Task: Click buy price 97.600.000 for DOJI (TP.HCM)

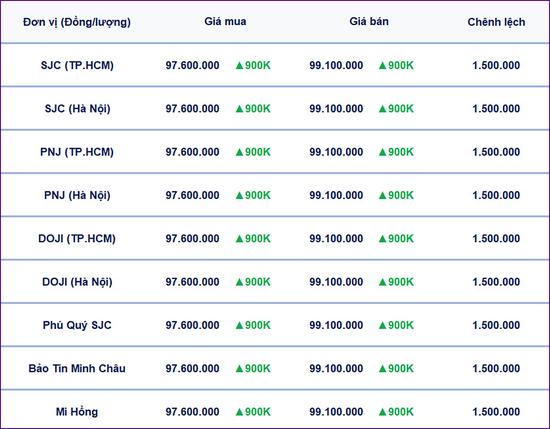Action: [193, 239]
